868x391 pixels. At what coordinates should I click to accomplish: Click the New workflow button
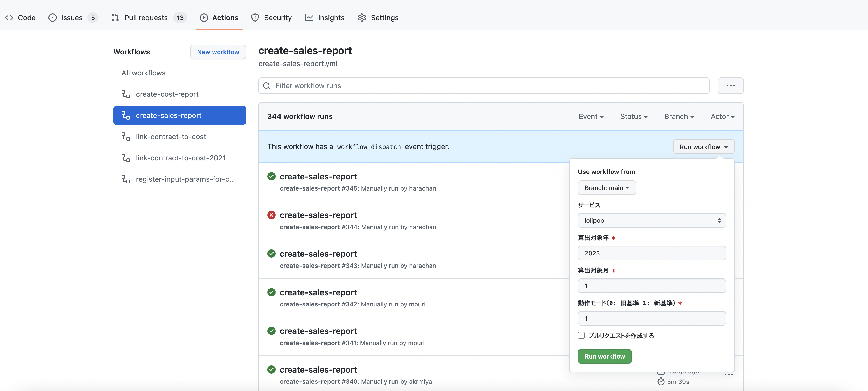(x=218, y=52)
